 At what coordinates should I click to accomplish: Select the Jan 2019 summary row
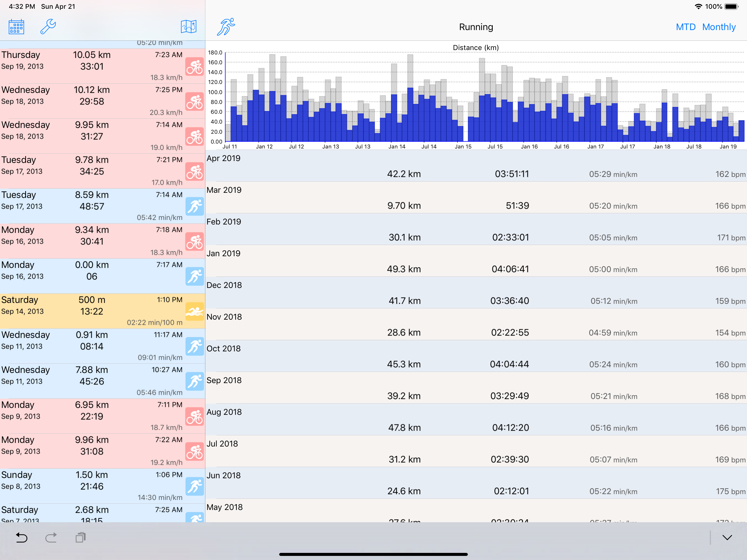tap(476, 261)
